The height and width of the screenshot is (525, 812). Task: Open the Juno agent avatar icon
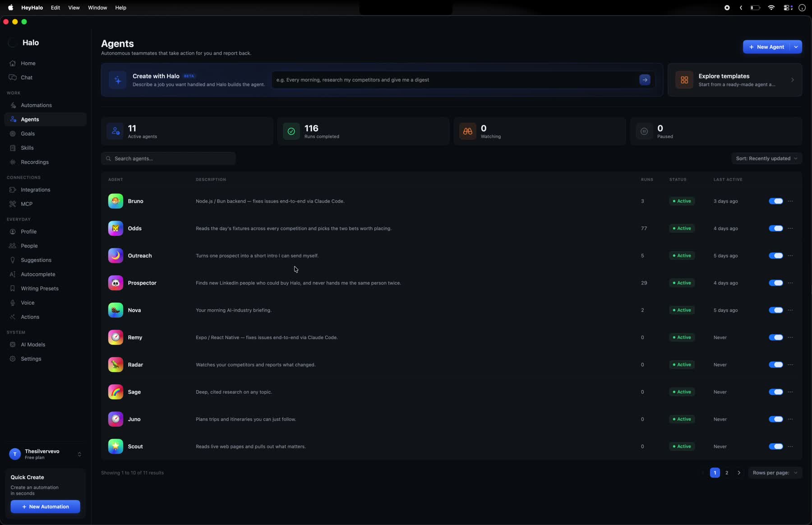point(115,419)
